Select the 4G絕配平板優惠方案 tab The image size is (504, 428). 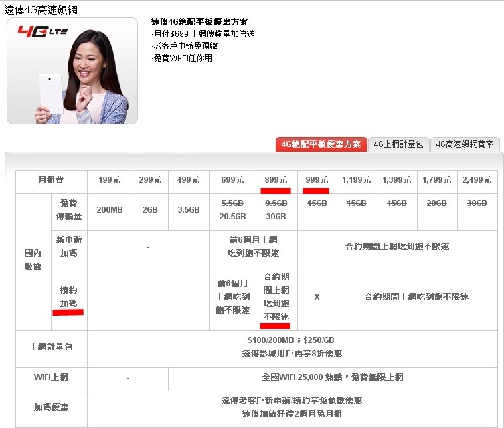(321, 144)
